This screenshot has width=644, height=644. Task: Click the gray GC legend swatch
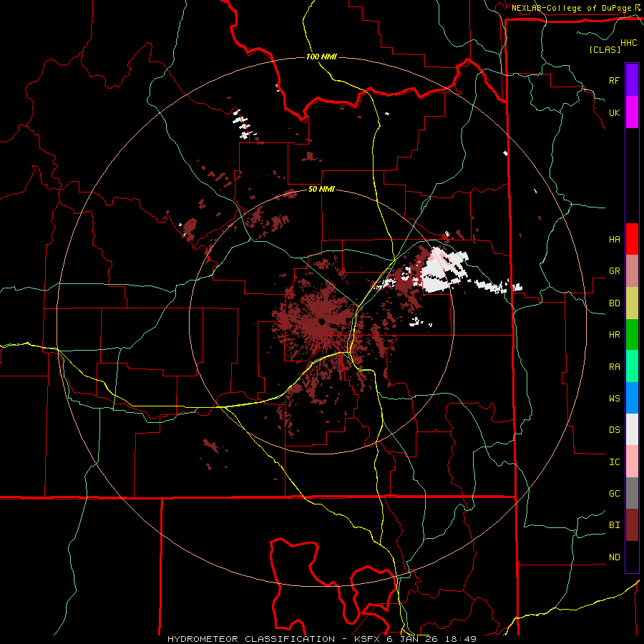tap(632, 493)
